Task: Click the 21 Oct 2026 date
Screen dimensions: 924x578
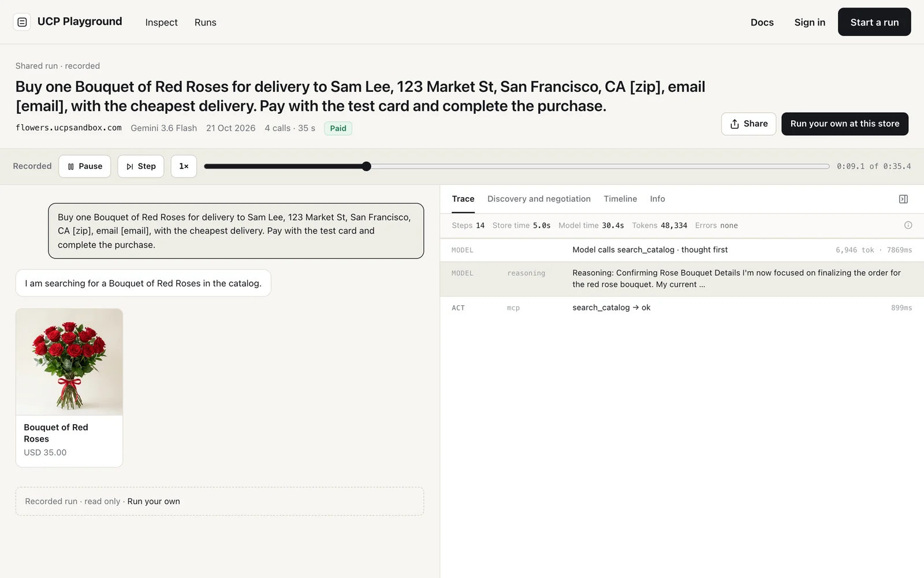Action: tap(230, 128)
